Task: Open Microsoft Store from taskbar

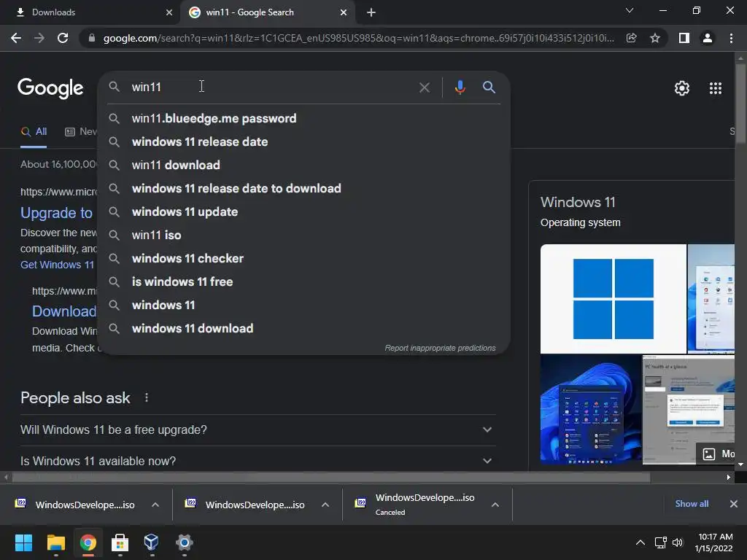Action: (x=120, y=542)
